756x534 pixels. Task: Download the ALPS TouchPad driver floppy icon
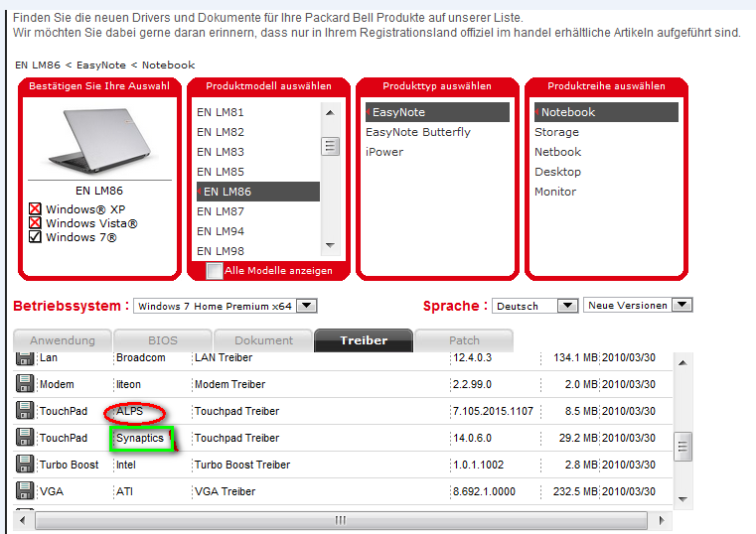coord(25,410)
